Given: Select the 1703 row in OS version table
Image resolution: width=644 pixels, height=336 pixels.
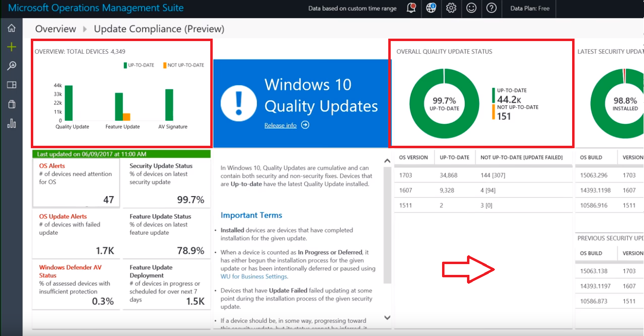Looking at the screenshot, I should click(x=483, y=175).
